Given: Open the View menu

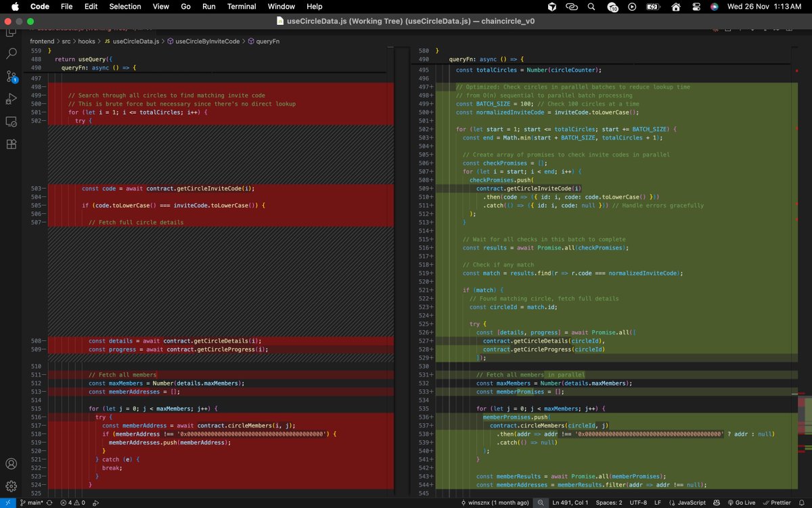Looking at the screenshot, I should pos(161,6).
